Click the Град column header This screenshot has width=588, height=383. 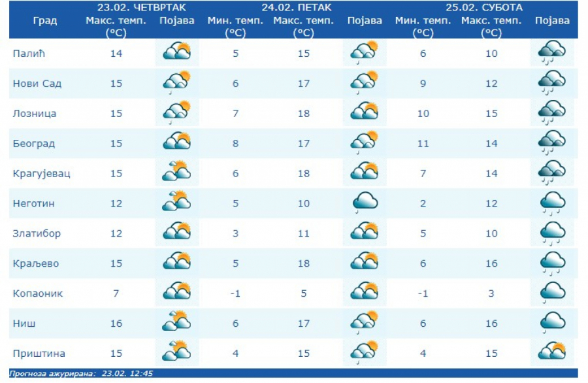[45, 21]
